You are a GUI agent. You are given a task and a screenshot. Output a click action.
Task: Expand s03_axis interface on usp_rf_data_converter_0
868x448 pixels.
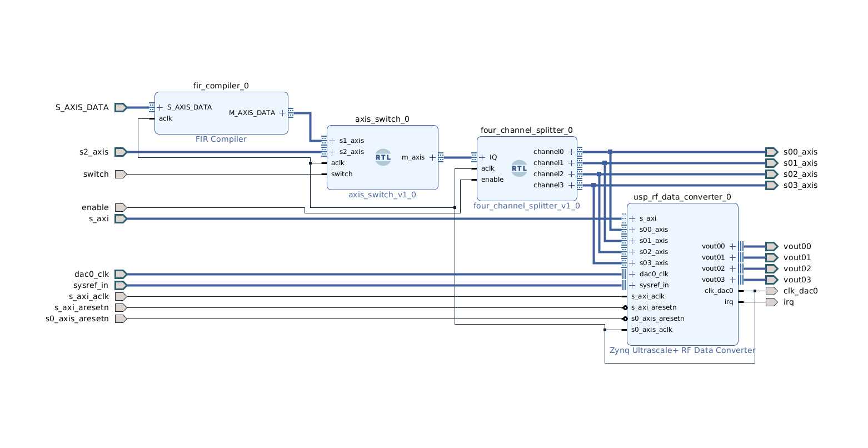[632, 263]
